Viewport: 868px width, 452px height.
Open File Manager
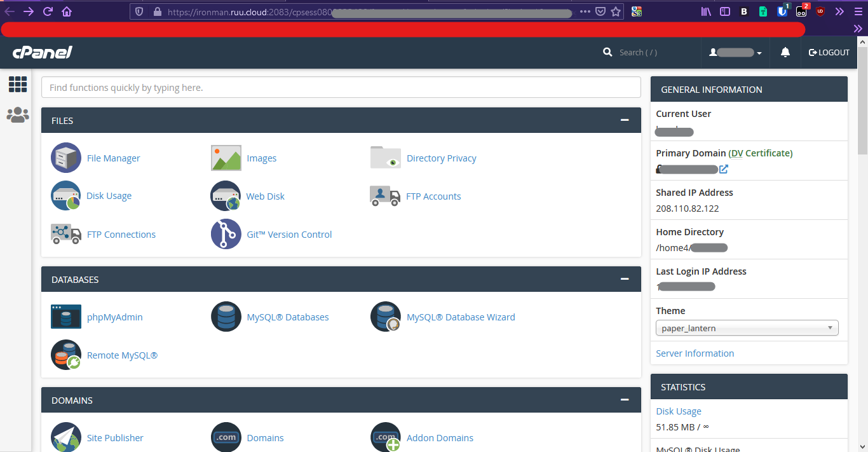click(113, 158)
